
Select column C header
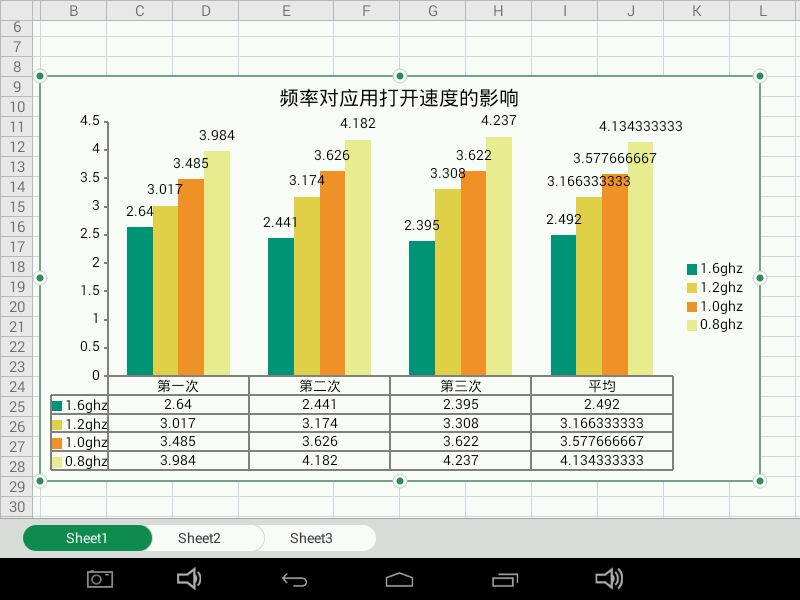[140, 10]
